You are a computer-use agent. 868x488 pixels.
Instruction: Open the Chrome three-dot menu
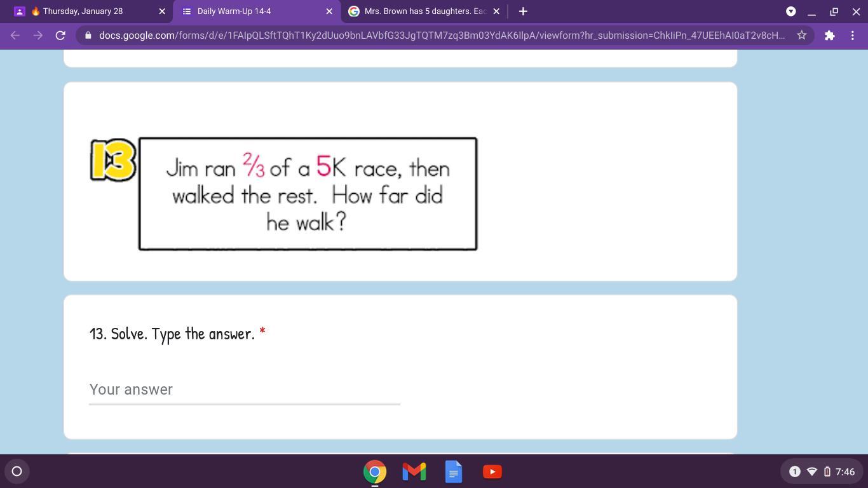coord(853,36)
